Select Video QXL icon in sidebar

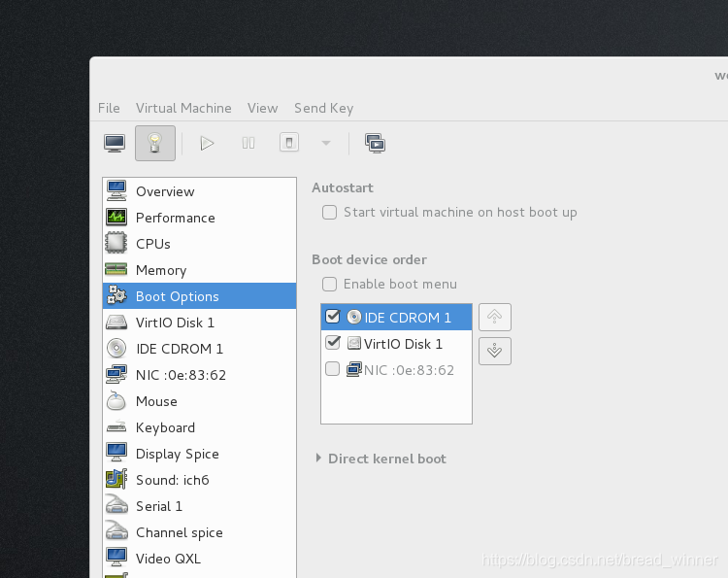tap(116, 557)
